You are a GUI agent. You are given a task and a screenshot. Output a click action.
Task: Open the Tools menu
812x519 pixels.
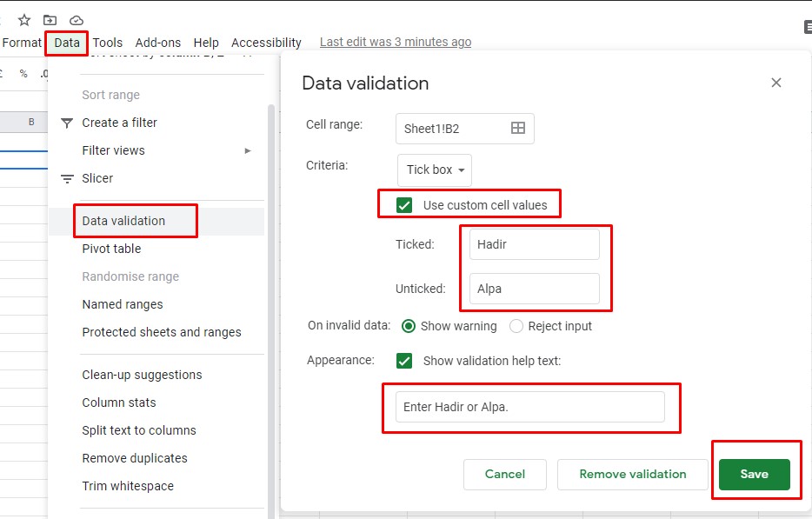pyautogui.click(x=107, y=42)
